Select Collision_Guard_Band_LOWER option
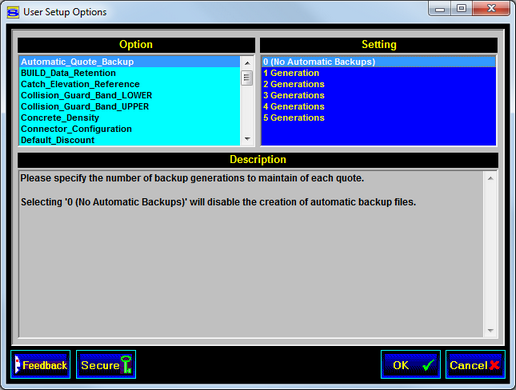 (130, 95)
